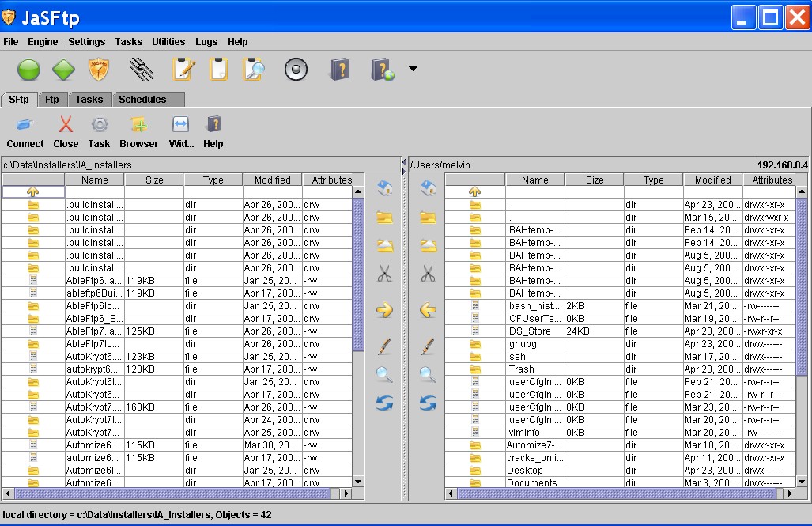The width and height of the screenshot is (812, 526).
Task: Click the green diamond toolbar icon
Action: click(x=64, y=70)
